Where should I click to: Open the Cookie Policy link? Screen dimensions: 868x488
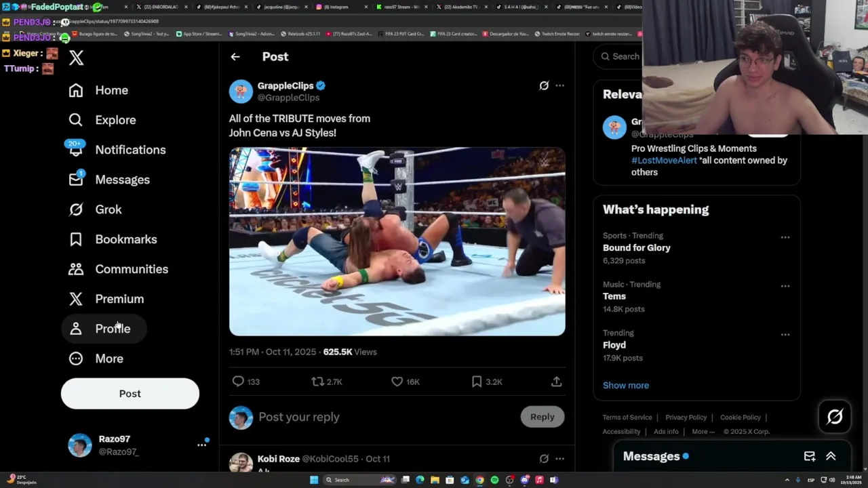click(x=741, y=418)
